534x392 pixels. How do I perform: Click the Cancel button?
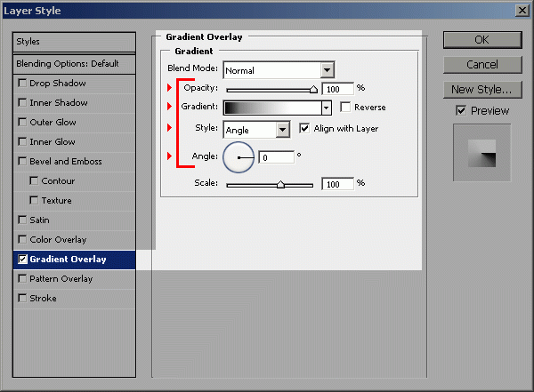(481, 65)
